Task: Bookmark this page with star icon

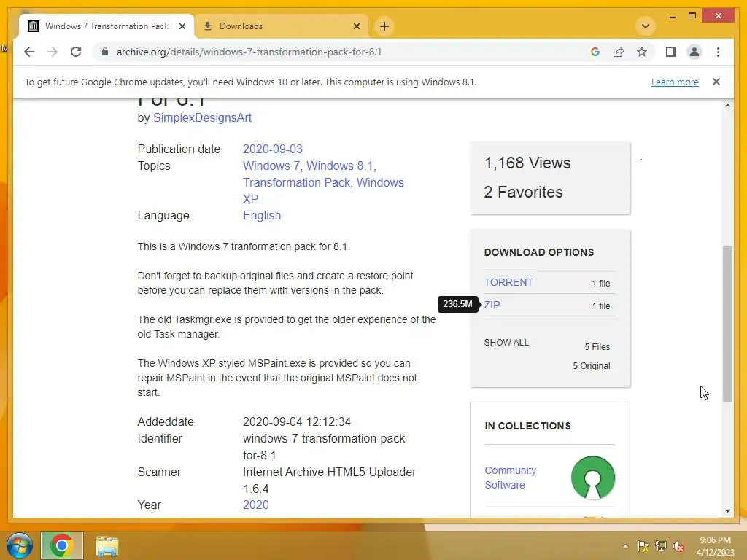Action: point(642,52)
